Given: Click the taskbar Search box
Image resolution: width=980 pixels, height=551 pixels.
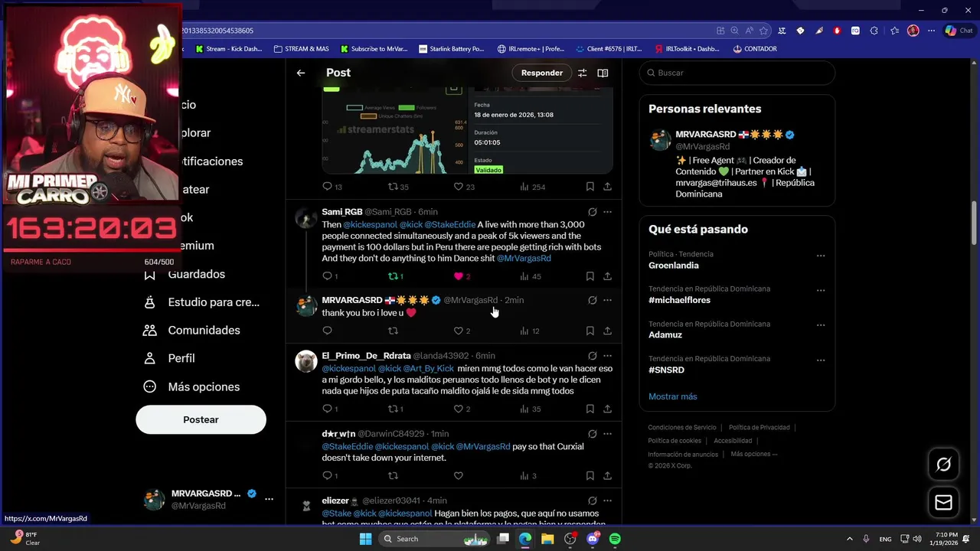Looking at the screenshot, I should (434, 539).
